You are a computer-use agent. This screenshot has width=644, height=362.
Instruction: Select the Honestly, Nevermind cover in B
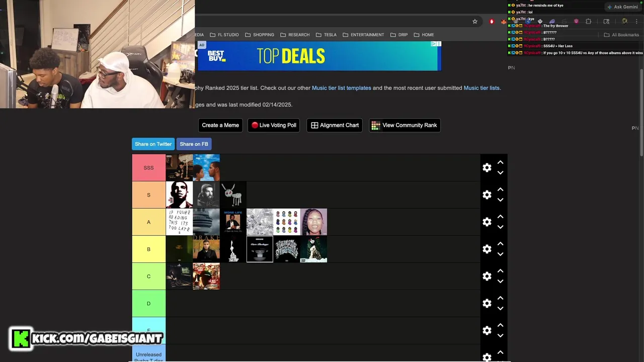click(287, 249)
